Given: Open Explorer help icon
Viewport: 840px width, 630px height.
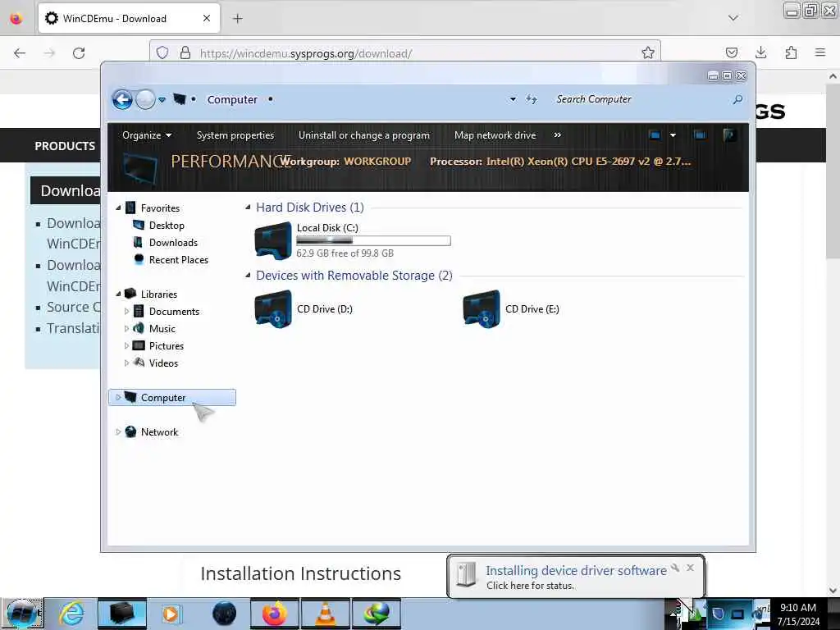Looking at the screenshot, I should coord(728,135).
